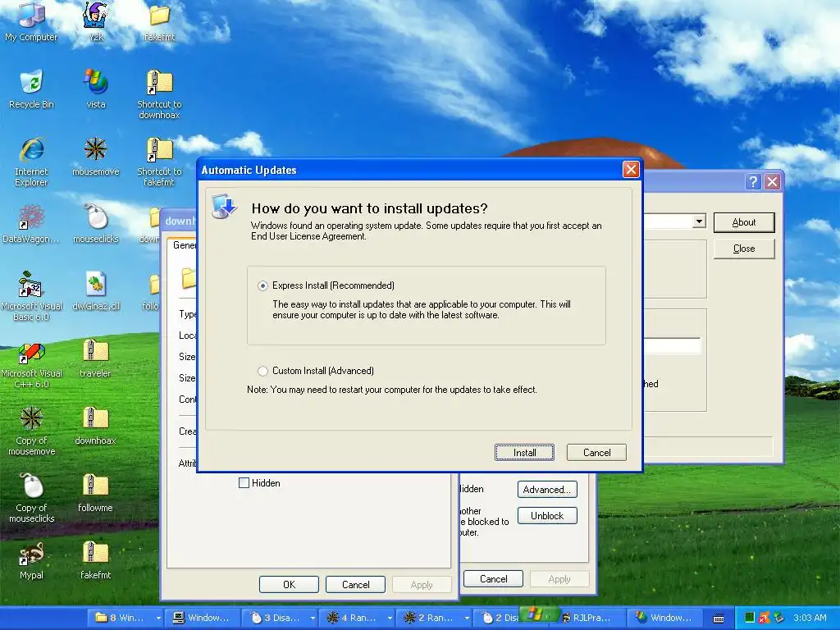Expand the 2 Ran... taskbar group arrow
Image resolution: width=840 pixels, height=630 pixels.
tap(467, 619)
